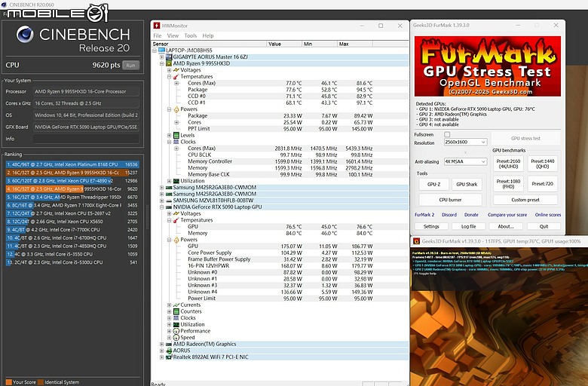
Task: Click the GPU card icon beside NVIDIA GeForce RTX 5090
Action: [169, 207]
